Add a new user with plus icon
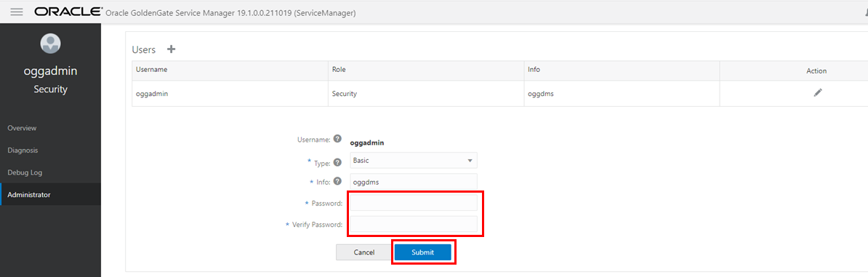This screenshot has width=868, height=277. point(171,49)
